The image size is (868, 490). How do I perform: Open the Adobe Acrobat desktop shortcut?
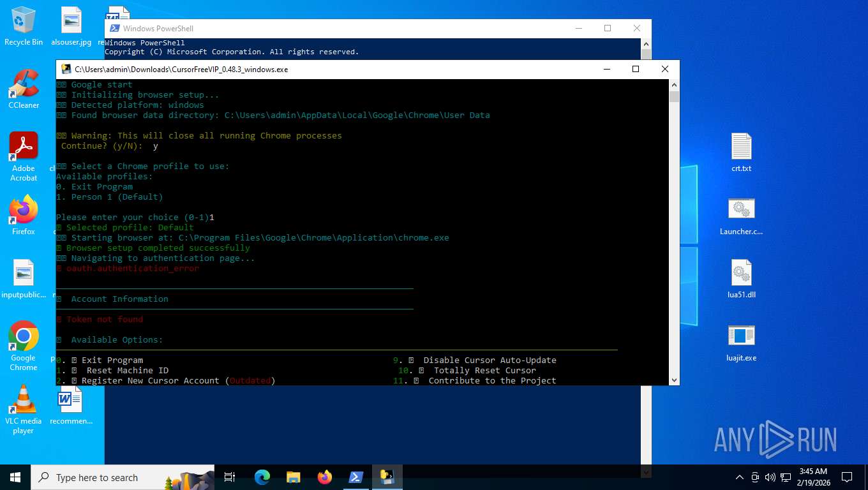point(24,156)
